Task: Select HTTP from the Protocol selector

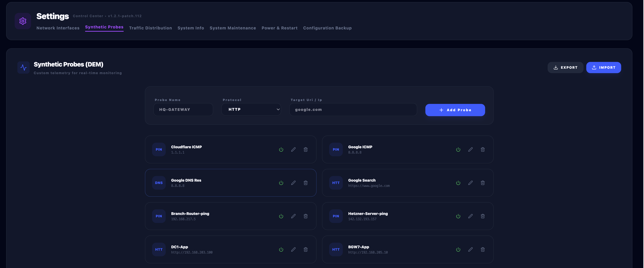Action: coord(251,109)
